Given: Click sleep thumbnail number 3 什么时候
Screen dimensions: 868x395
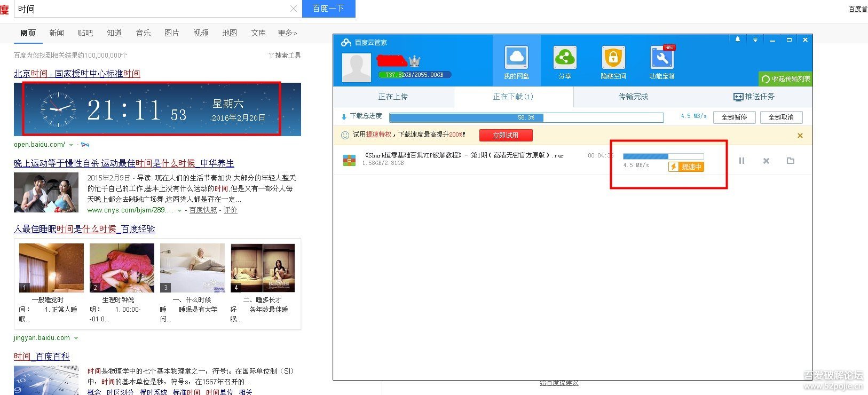Looking at the screenshot, I should point(192,268).
